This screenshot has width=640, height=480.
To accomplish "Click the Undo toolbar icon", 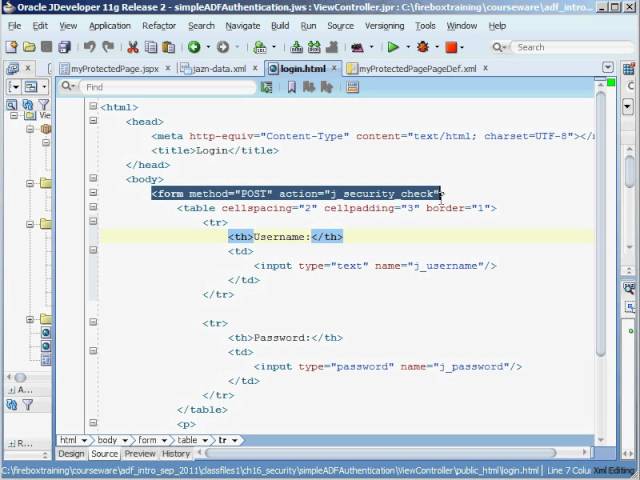I will [89, 47].
